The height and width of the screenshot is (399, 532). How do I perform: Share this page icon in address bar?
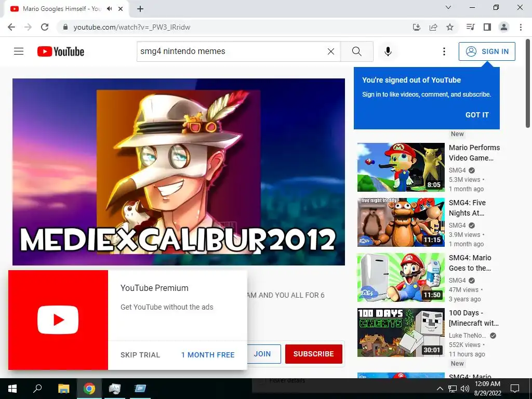tap(433, 27)
